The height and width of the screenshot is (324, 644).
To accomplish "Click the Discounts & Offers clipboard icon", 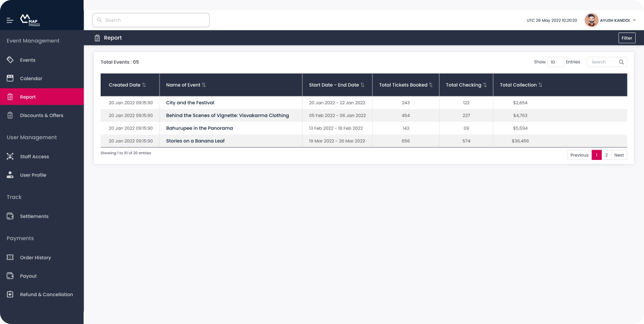I will click(x=10, y=116).
